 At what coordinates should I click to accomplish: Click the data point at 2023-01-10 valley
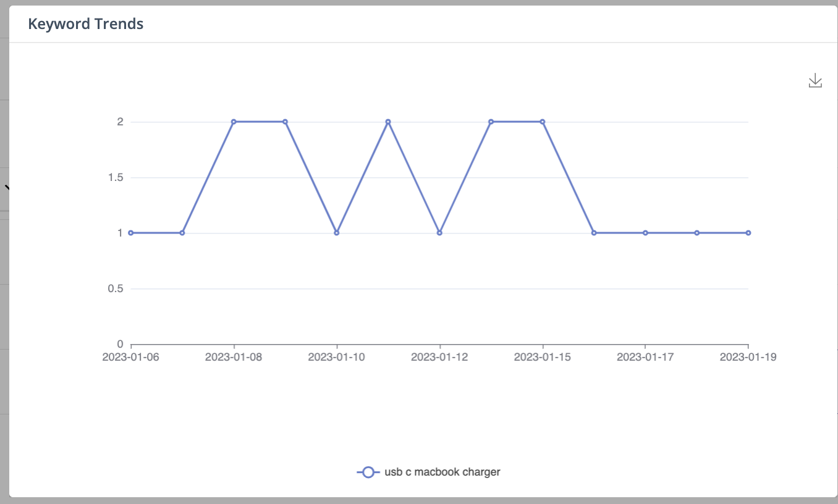[336, 233]
